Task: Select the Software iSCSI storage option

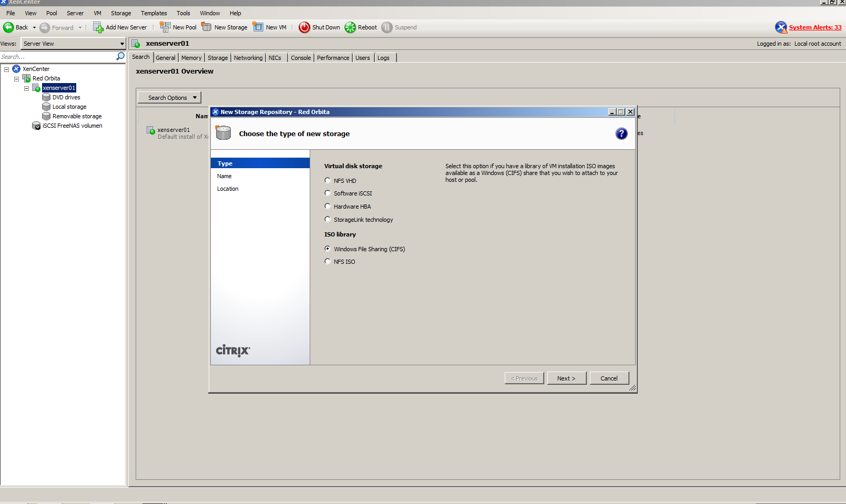Action: point(328,193)
